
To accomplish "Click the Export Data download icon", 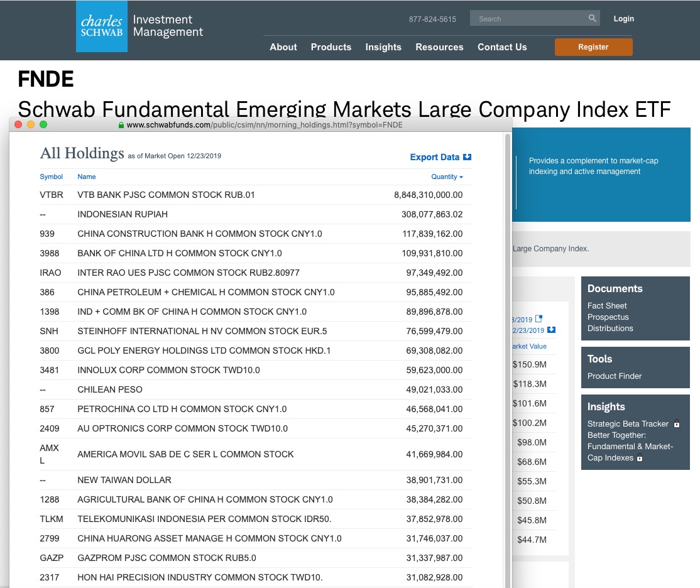I will [x=467, y=157].
